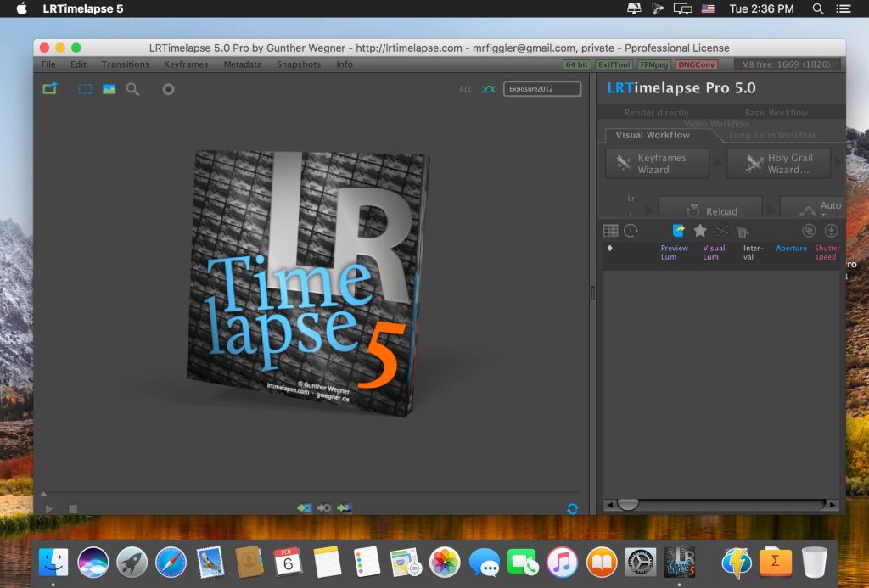Viewport: 869px width, 588px height.
Task: Click inside the Exposure2012 filter field
Action: pos(541,87)
